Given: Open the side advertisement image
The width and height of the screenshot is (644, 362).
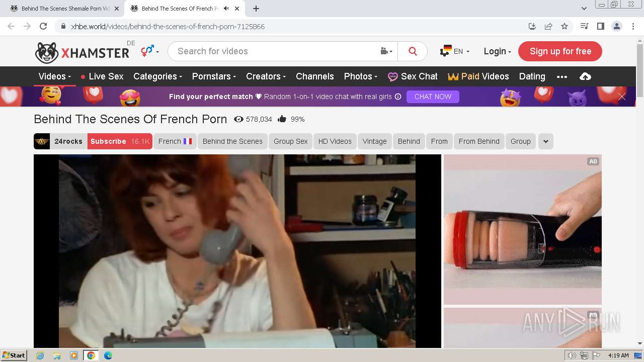Looking at the screenshot, I should click(x=523, y=229).
